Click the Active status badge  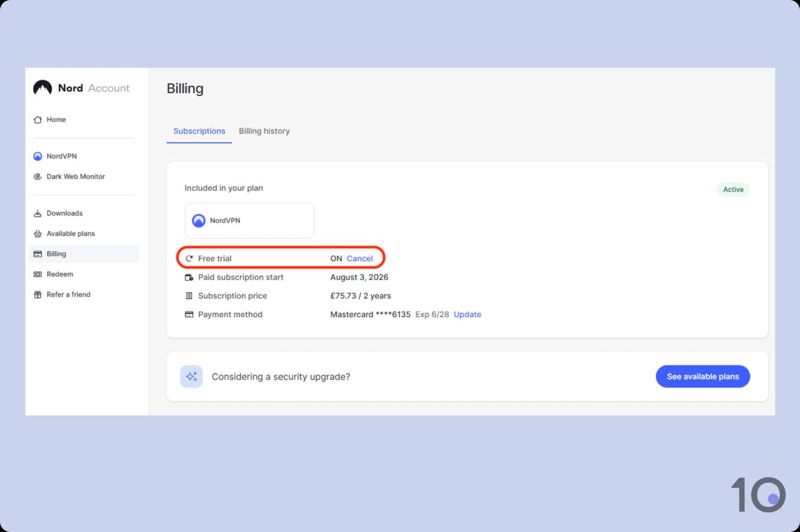tap(733, 189)
